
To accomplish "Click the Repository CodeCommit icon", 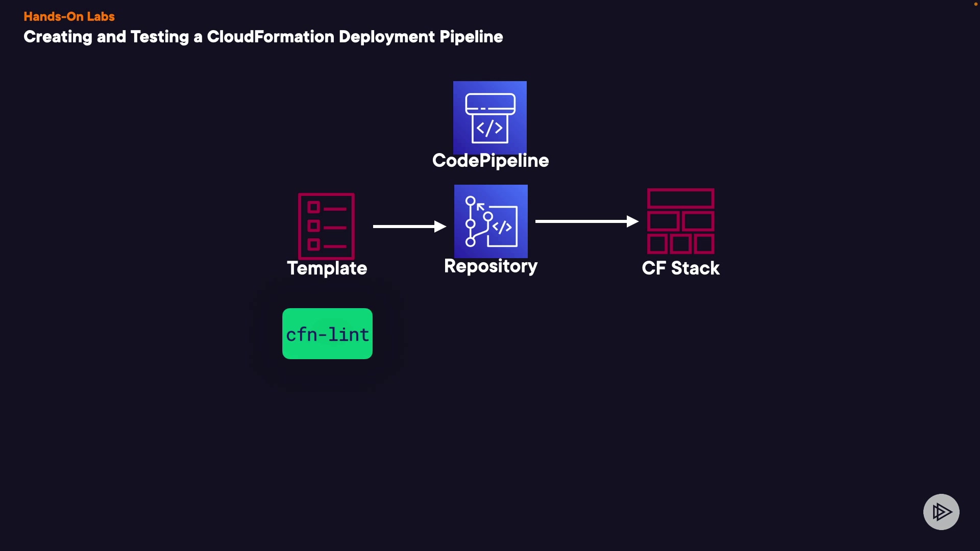I will (x=491, y=221).
